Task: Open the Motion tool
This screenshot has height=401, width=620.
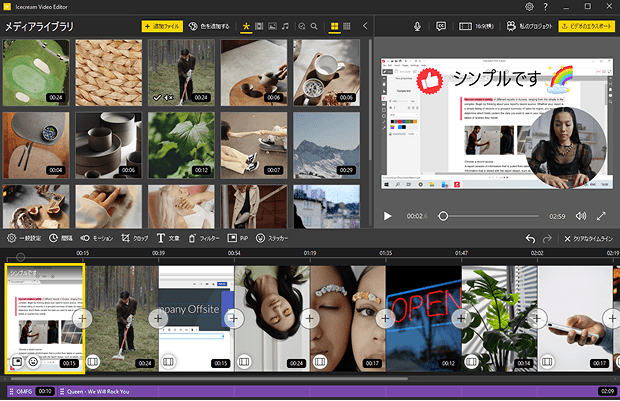Action: pos(96,238)
